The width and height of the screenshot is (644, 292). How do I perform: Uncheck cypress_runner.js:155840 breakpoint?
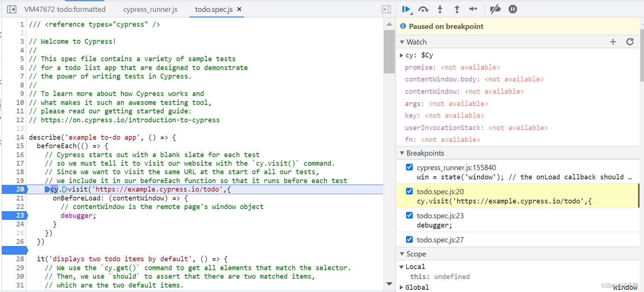click(409, 167)
